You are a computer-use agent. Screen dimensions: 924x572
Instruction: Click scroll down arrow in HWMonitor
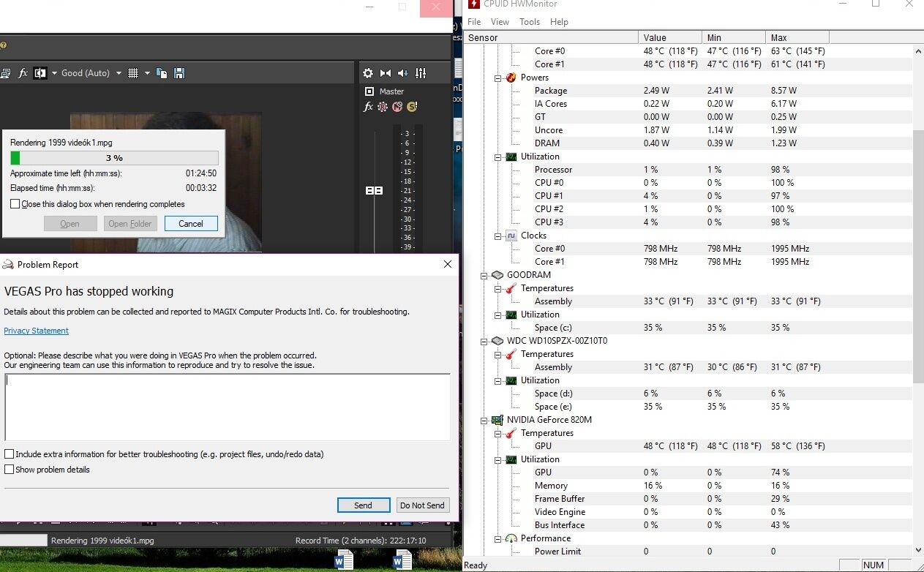pos(919,550)
